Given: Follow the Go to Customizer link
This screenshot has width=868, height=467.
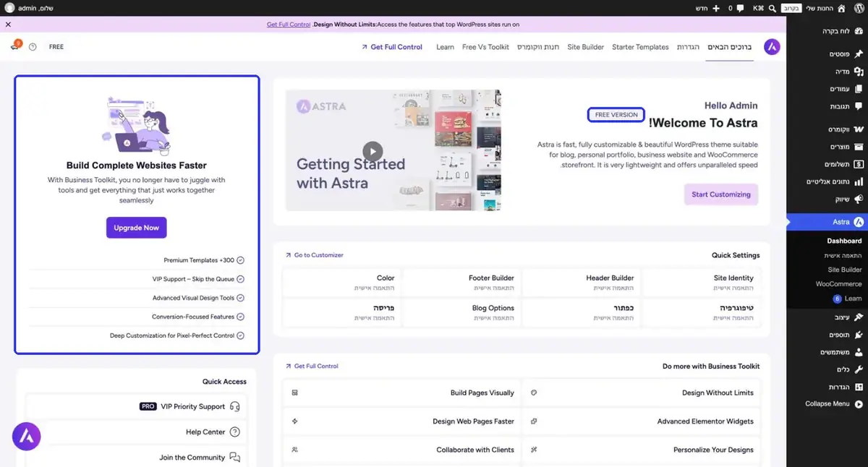Looking at the screenshot, I should 315,255.
